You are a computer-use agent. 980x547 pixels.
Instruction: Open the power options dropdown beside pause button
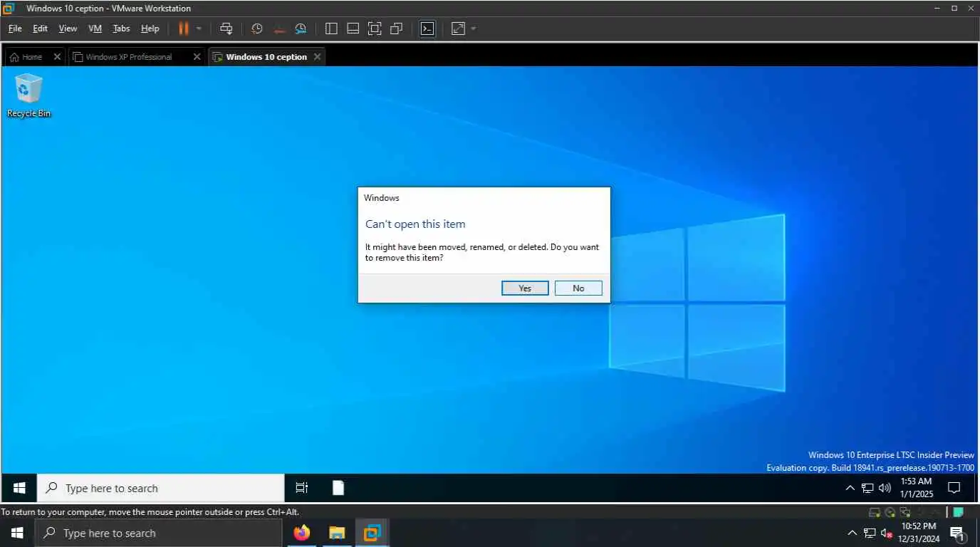click(199, 28)
